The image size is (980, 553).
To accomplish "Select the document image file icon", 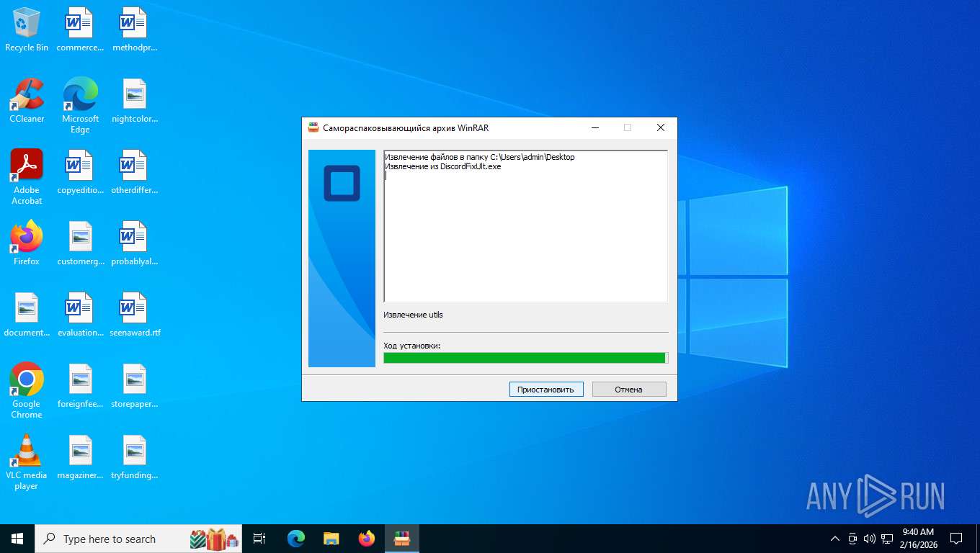I will click(x=27, y=315).
